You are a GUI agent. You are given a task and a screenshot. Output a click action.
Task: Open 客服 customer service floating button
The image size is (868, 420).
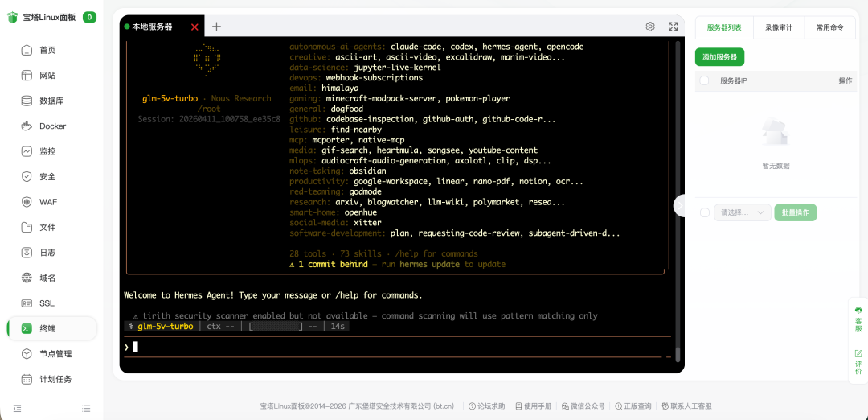(x=858, y=319)
